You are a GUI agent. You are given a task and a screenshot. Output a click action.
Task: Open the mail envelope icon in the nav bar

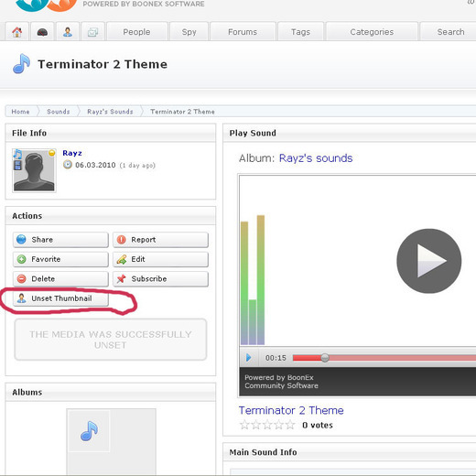point(92,31)
